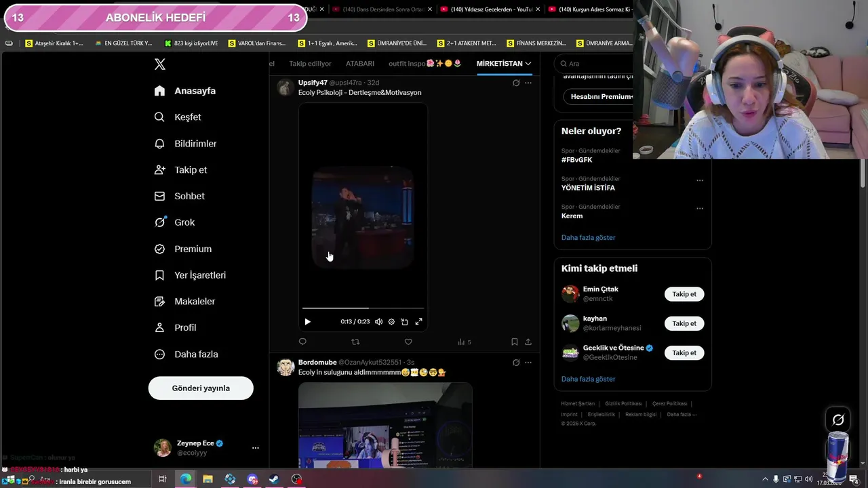
Task: Open Ataşehir Kiralık bookmark
Action: [x=54, y=43]
